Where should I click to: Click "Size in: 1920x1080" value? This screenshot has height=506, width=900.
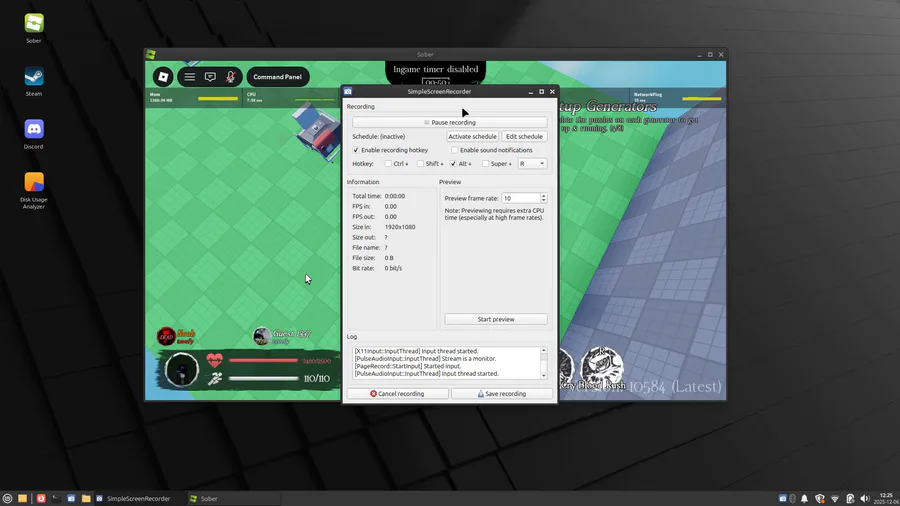click(400, 227)
